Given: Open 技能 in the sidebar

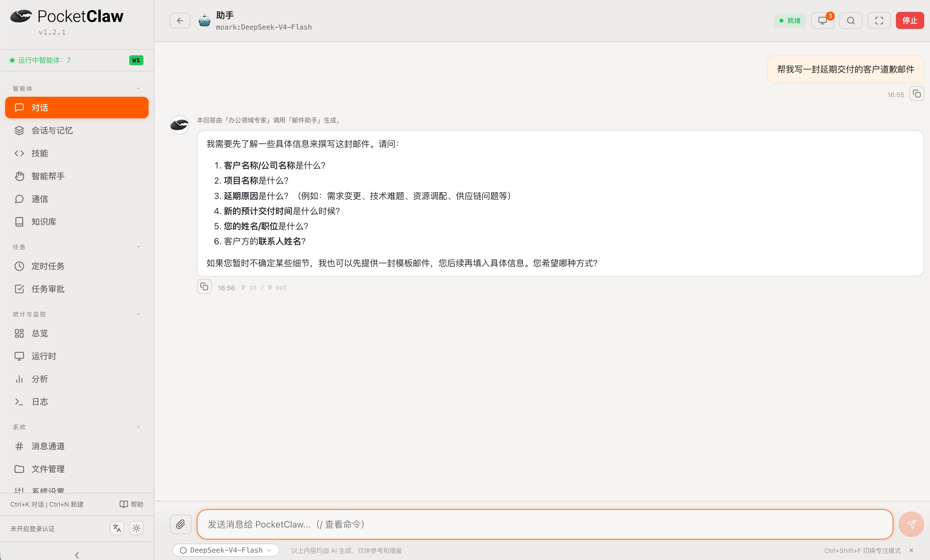Looking at the screenshot, I should [77, 153].
